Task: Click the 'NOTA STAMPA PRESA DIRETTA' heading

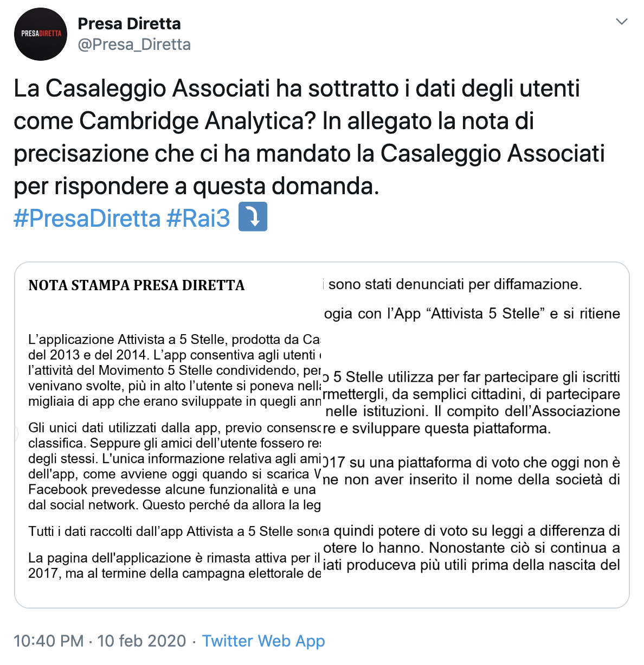Action: pos(137,285)
